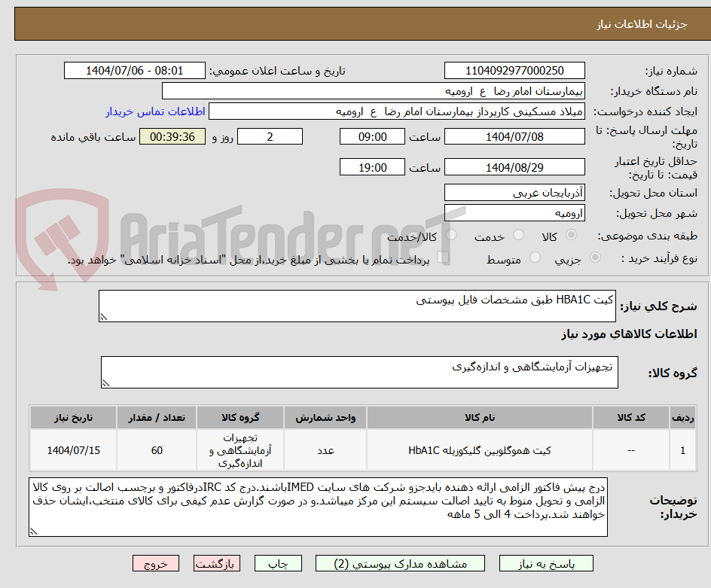
Task: Click the need number field 1104092977000250
Action: point(514,71)
